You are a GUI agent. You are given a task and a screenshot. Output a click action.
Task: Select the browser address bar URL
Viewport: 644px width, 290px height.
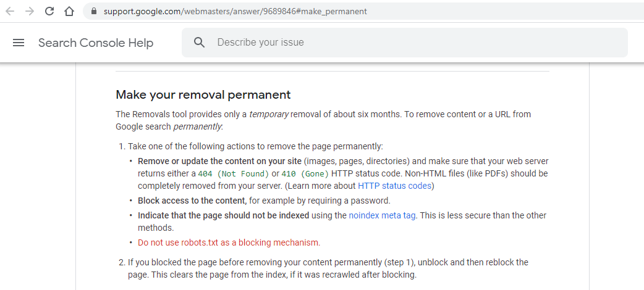(235, 12)
